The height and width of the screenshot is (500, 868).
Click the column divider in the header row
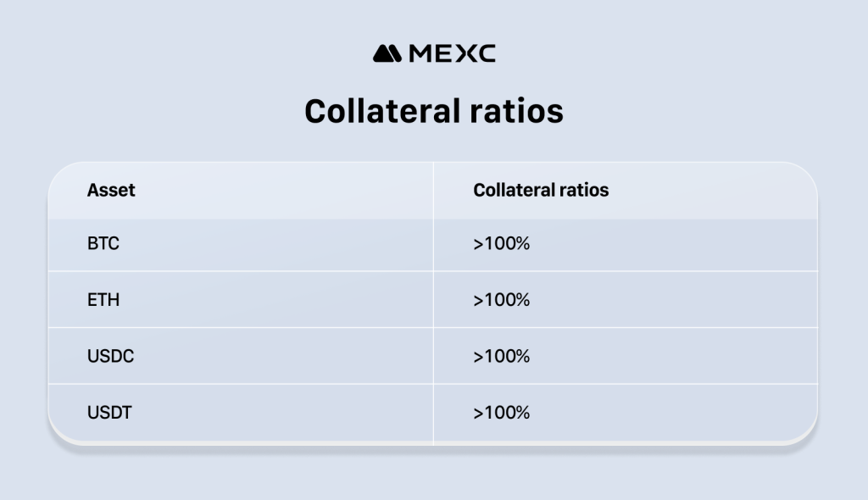(433, 190)
